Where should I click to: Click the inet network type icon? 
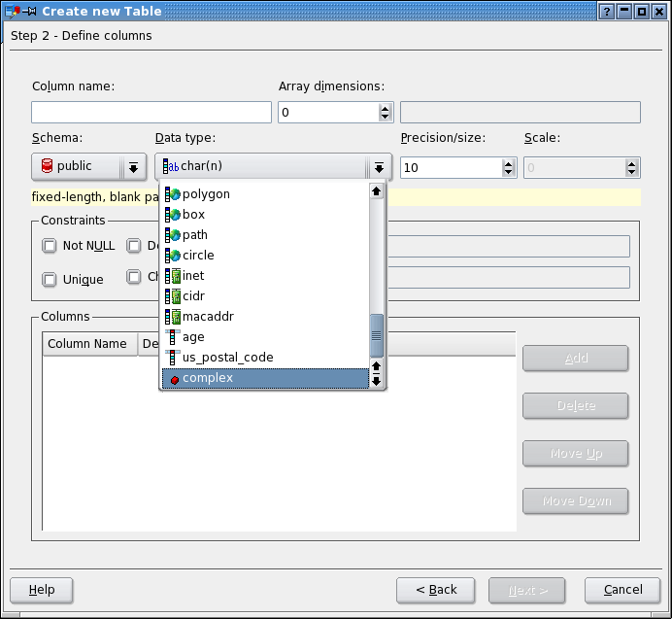[x=173, y=276]
